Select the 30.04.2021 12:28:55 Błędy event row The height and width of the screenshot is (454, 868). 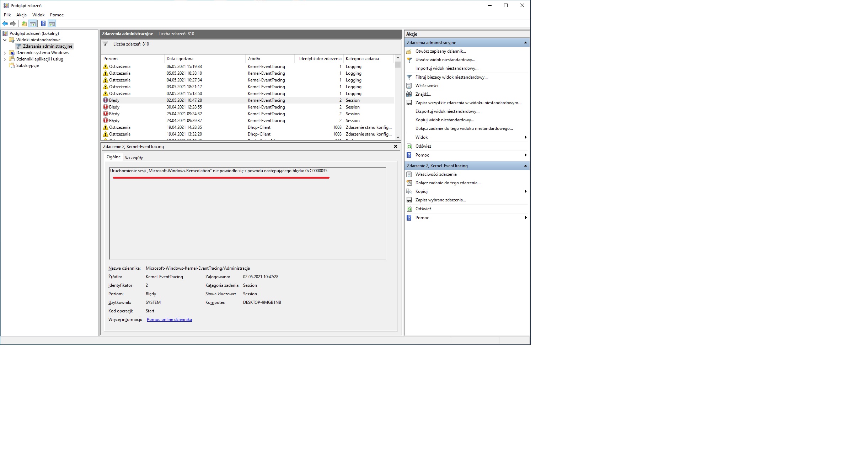click(x=184, y=107)
